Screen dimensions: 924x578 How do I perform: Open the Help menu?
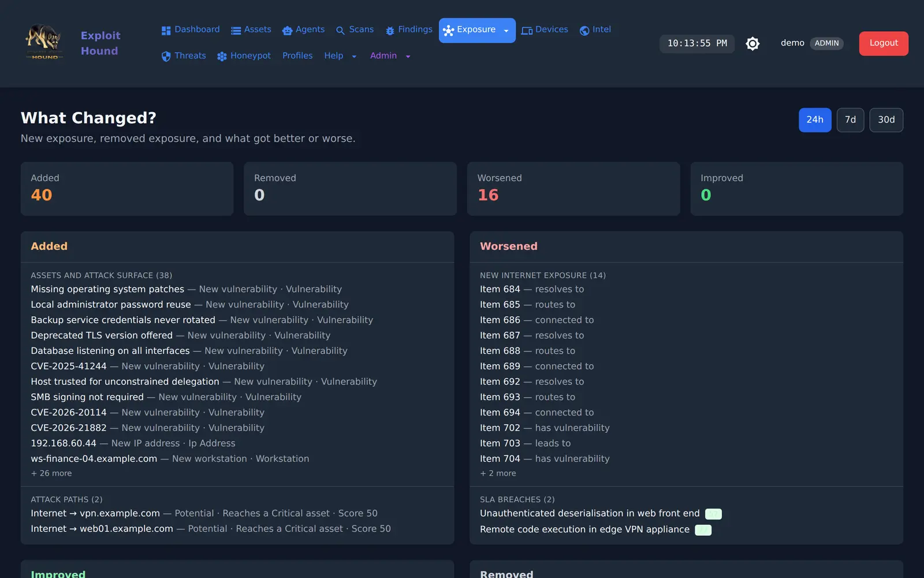click(x=341, y=55)
